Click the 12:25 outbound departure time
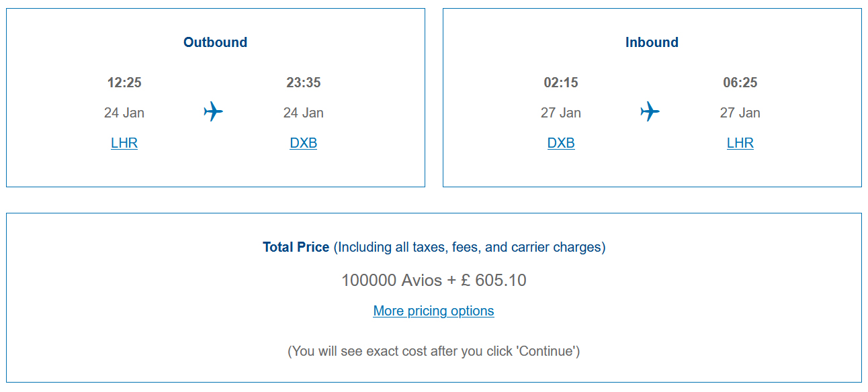 (x=124, y=83)
